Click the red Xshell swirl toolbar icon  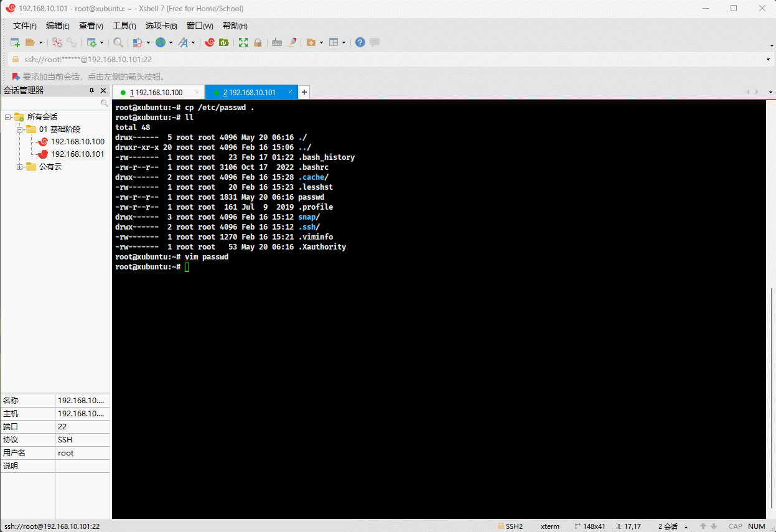[210, 42]
